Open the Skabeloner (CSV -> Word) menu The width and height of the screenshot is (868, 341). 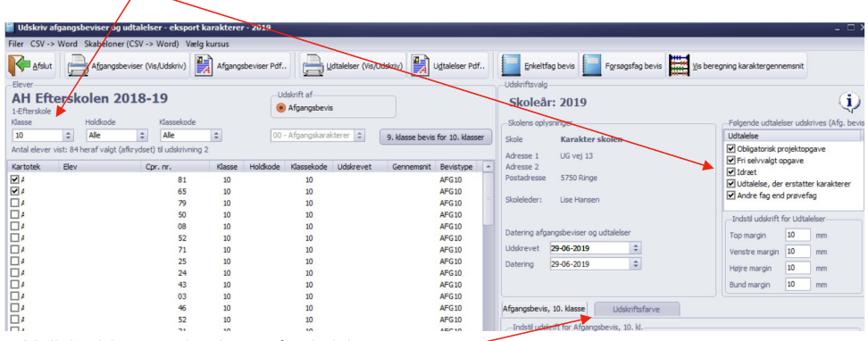pos(132,44)
